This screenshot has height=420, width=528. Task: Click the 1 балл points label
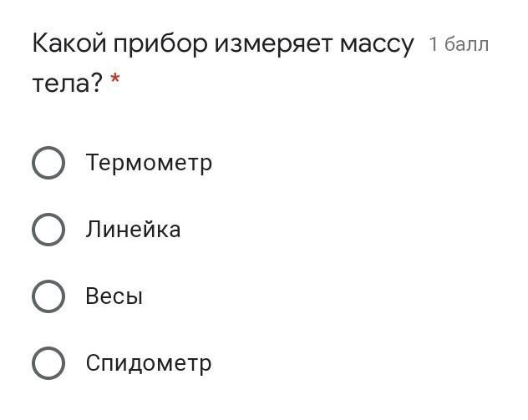[x=459, y=44]
